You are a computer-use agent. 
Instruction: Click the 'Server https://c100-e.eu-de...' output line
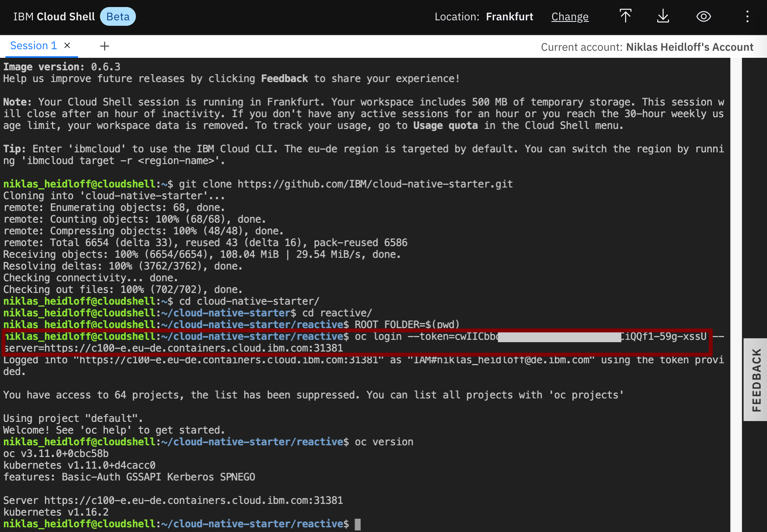173,500
